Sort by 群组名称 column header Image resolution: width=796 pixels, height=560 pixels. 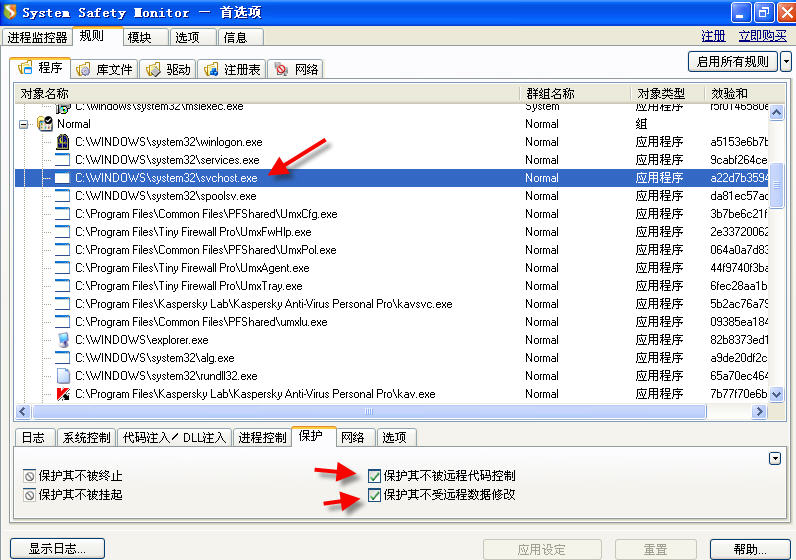click(575, 93)
